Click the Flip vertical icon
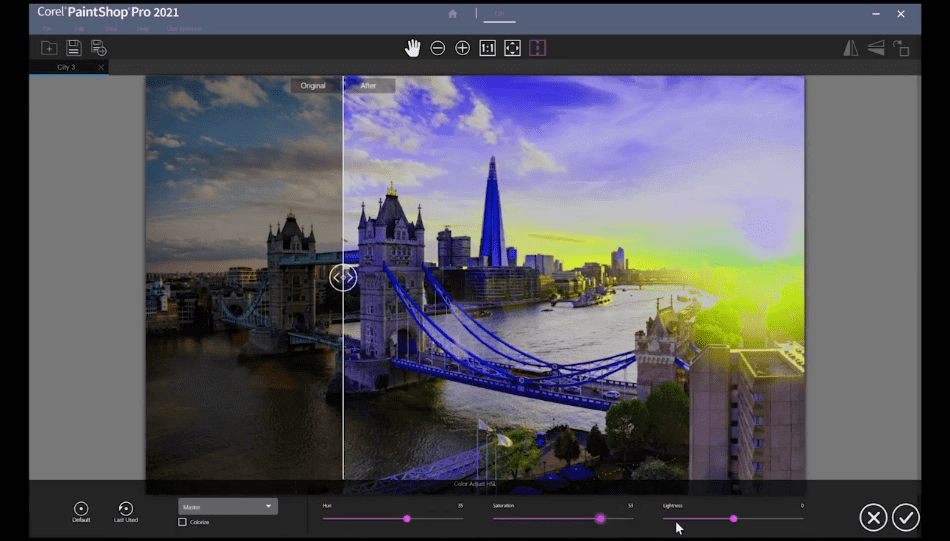The width and height of the screenshot is (950, 541). point(876,48)
